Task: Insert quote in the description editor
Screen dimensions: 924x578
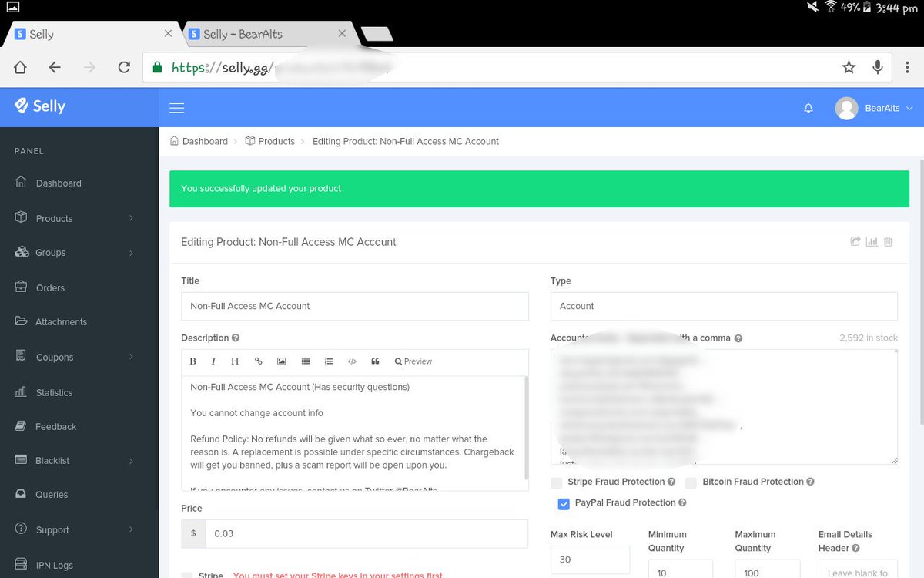Action: [x=376, y=361]
